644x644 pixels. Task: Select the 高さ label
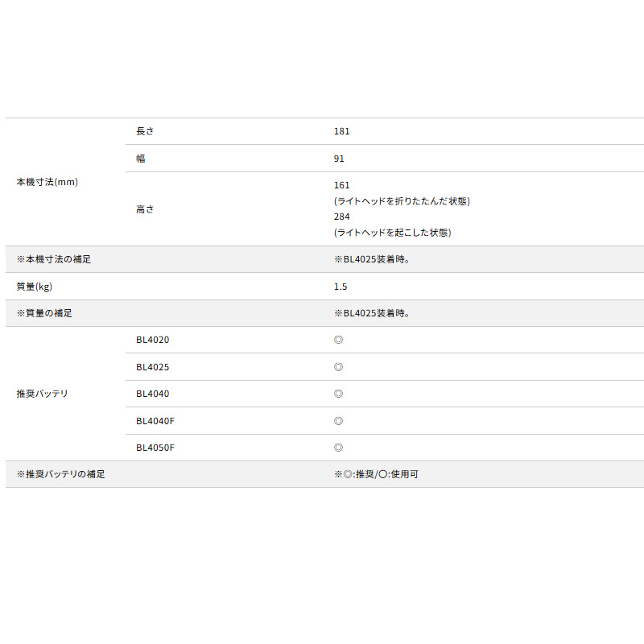(x=145, y=209)
